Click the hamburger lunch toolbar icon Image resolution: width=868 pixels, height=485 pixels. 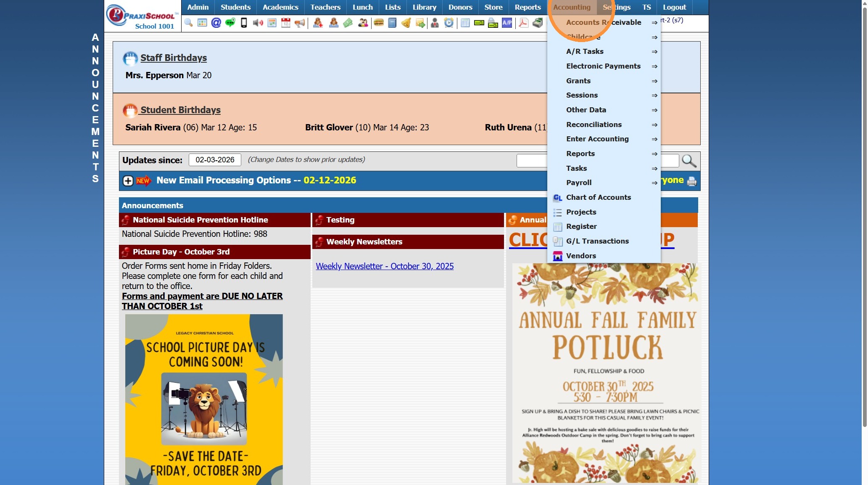pos(379,23)
